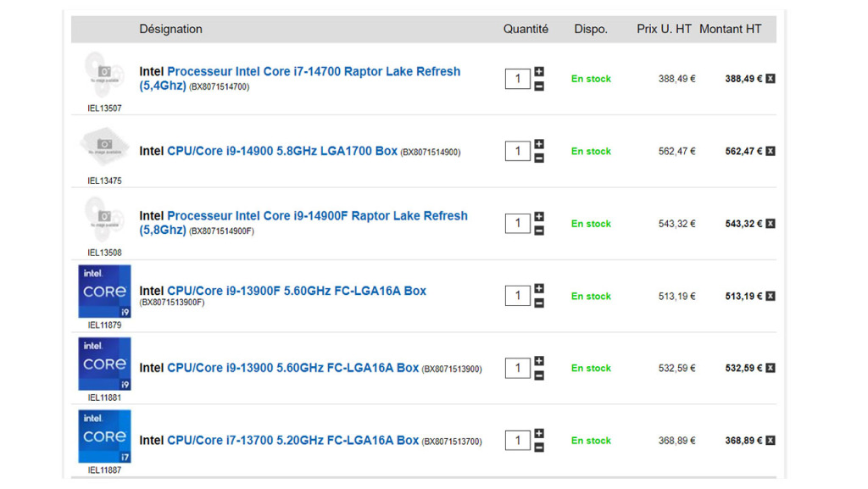The width and height of the screenshot is (868, 489).
Task: Remove the 562,47 € item from cart
Action: 770,151
